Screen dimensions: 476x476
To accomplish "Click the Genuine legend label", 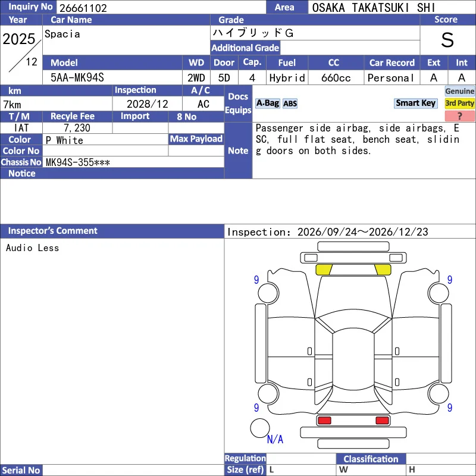I will 459,91.
